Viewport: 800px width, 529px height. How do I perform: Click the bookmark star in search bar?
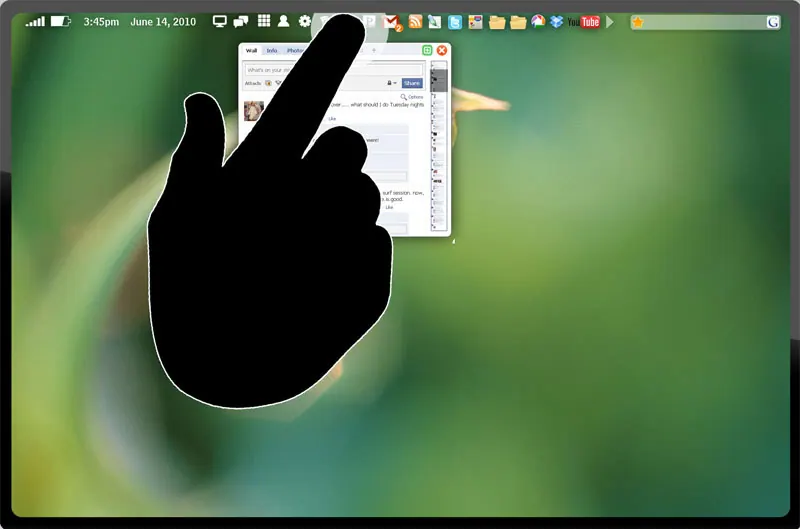tap(638, 22)
